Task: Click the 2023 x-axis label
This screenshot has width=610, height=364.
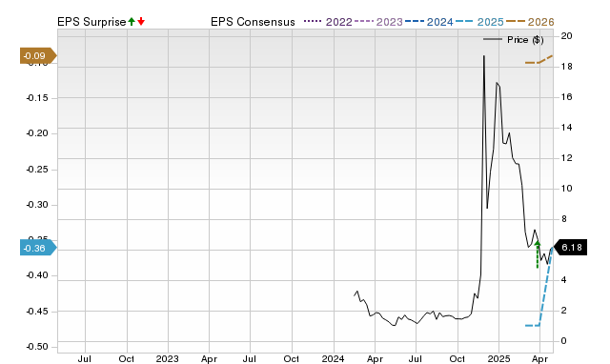Action: 168,358
